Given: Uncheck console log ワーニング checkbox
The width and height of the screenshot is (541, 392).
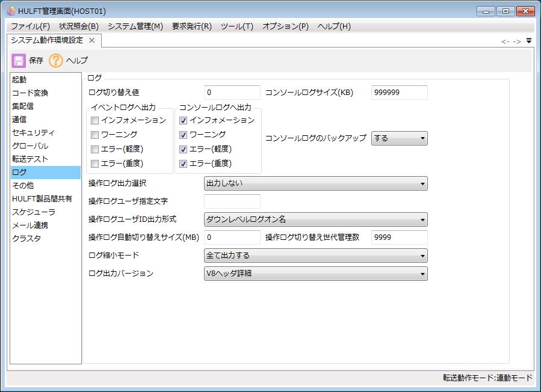Looking at the screenshot, I should pos(184,135).
